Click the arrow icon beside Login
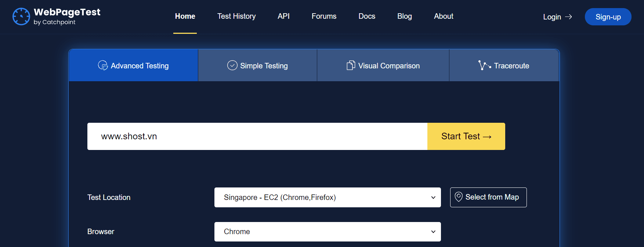 [568, 17]
